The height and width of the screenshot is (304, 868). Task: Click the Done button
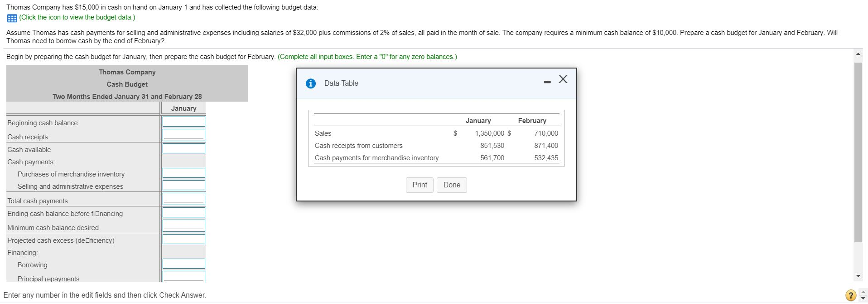point(452,185)
